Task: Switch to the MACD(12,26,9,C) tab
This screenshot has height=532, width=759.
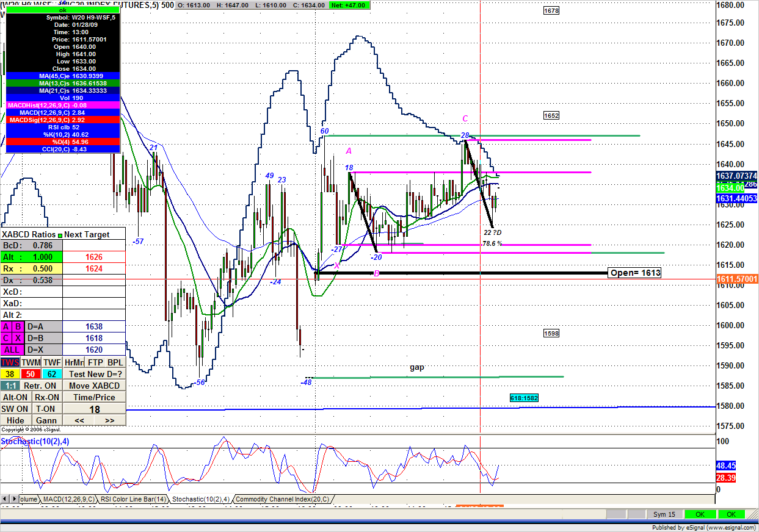Action: pos(67,499)
